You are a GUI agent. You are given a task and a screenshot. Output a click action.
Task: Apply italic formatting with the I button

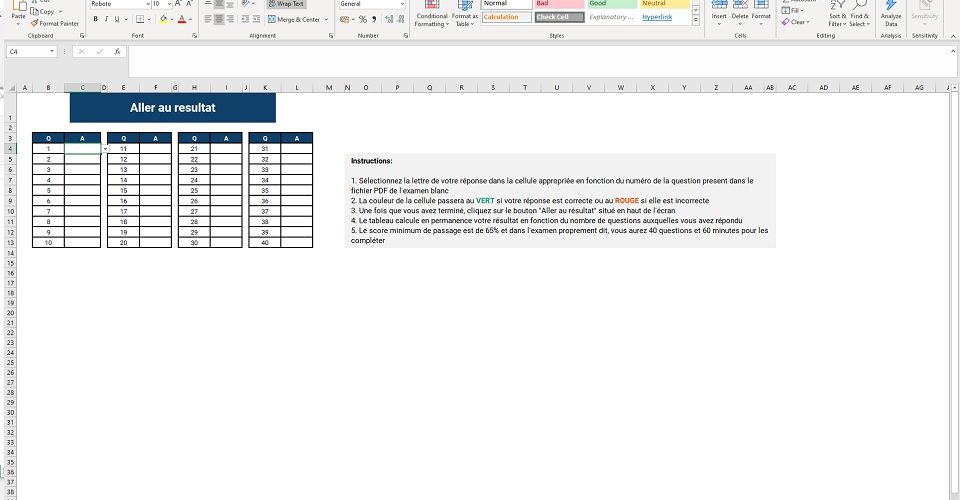[106, 20]
